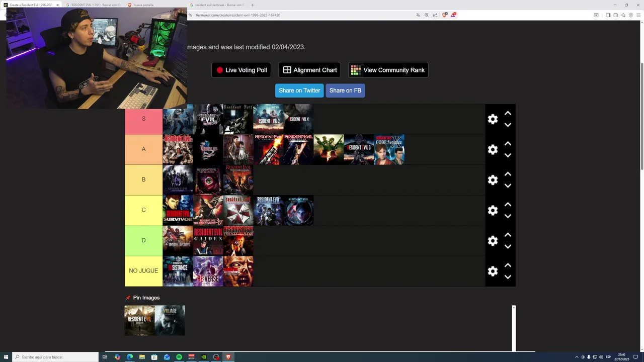Switch to the RESIDENT EVIL 1 PS1 tab
This screenshot has height=362, width=644.
coord(93,5)
